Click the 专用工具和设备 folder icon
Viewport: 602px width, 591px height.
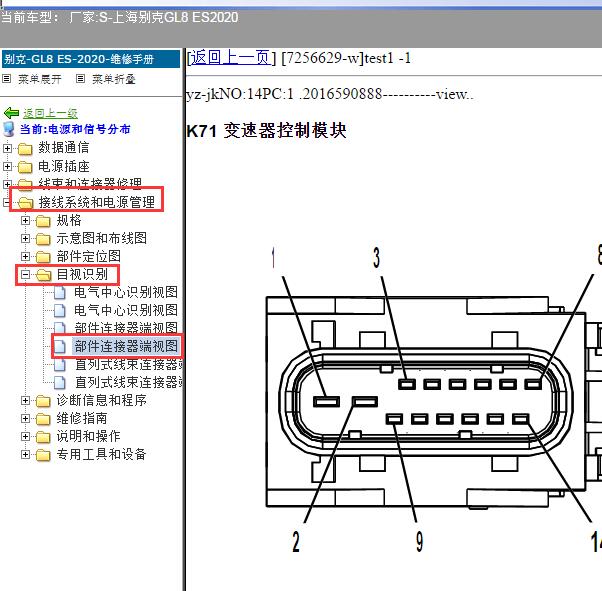(43, 455)
